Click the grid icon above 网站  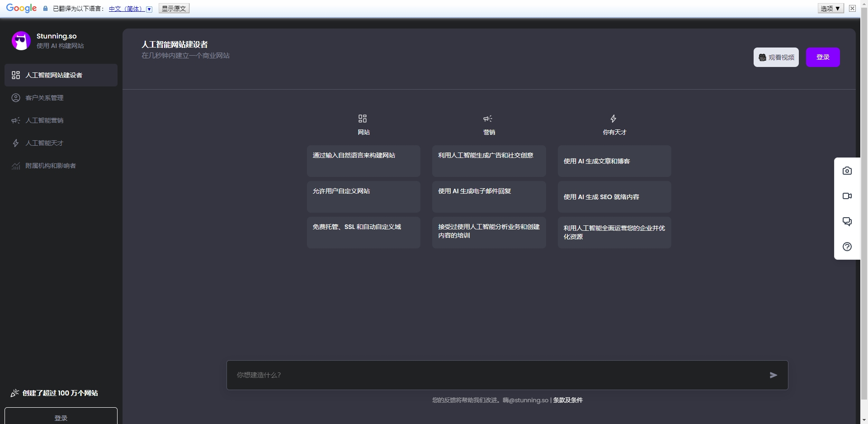[363, 119]
